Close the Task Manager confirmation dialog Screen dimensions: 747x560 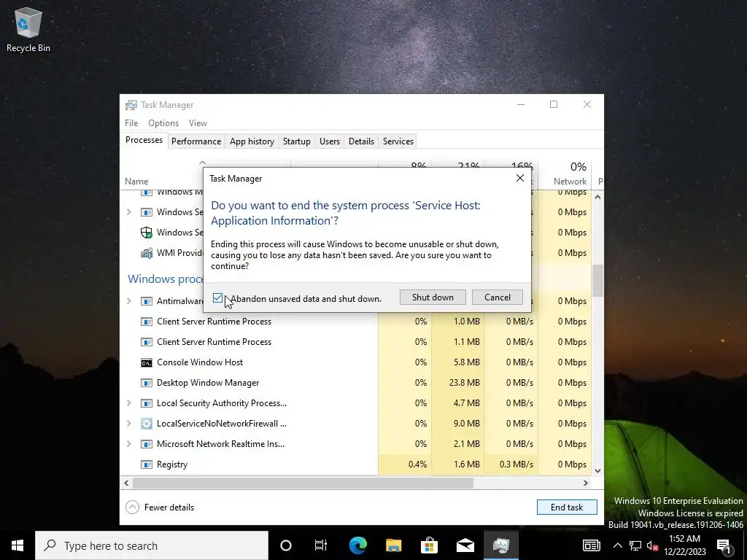[x=519, y=178]
